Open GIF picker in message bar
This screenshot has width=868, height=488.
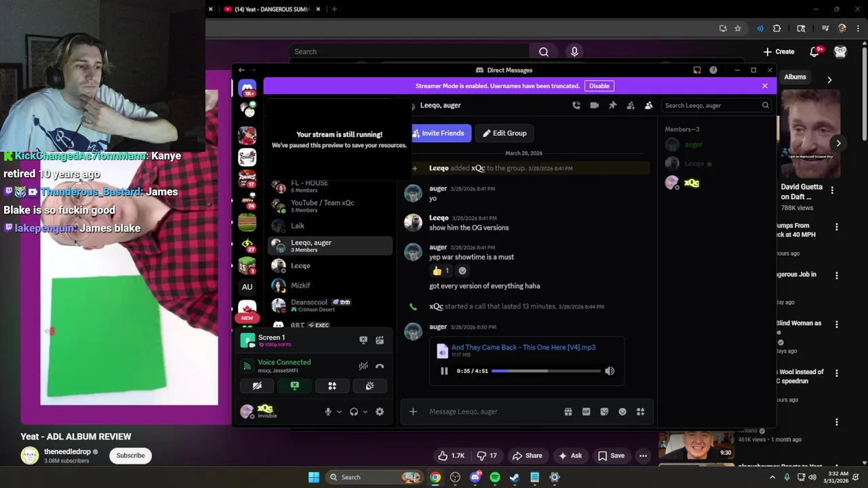coord(586,411)
